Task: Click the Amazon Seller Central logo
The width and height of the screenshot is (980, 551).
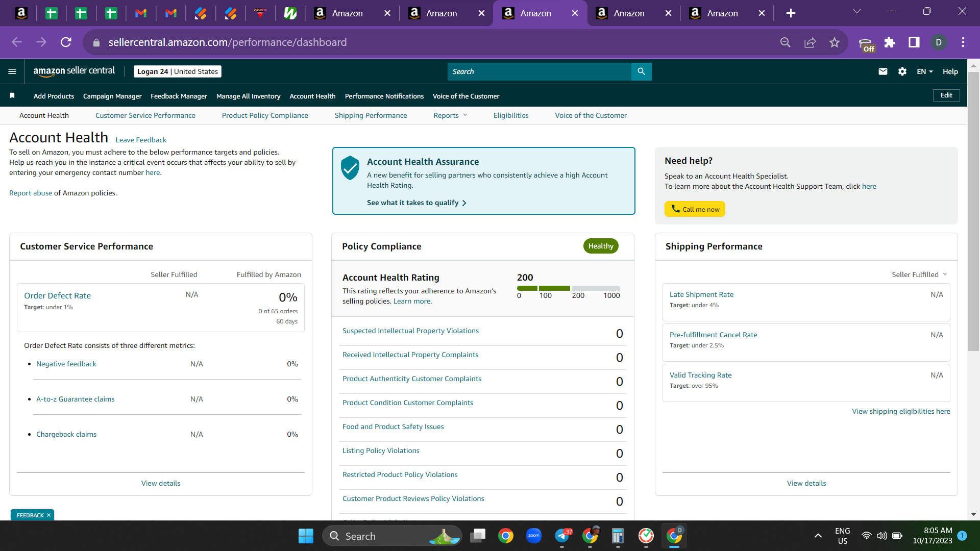Action: 74,71
